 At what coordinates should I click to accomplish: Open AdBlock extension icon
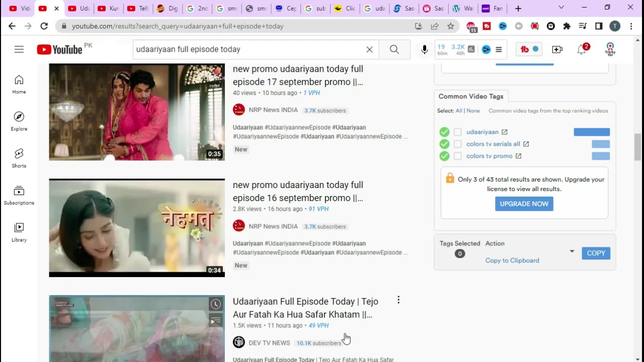[471, 26]
